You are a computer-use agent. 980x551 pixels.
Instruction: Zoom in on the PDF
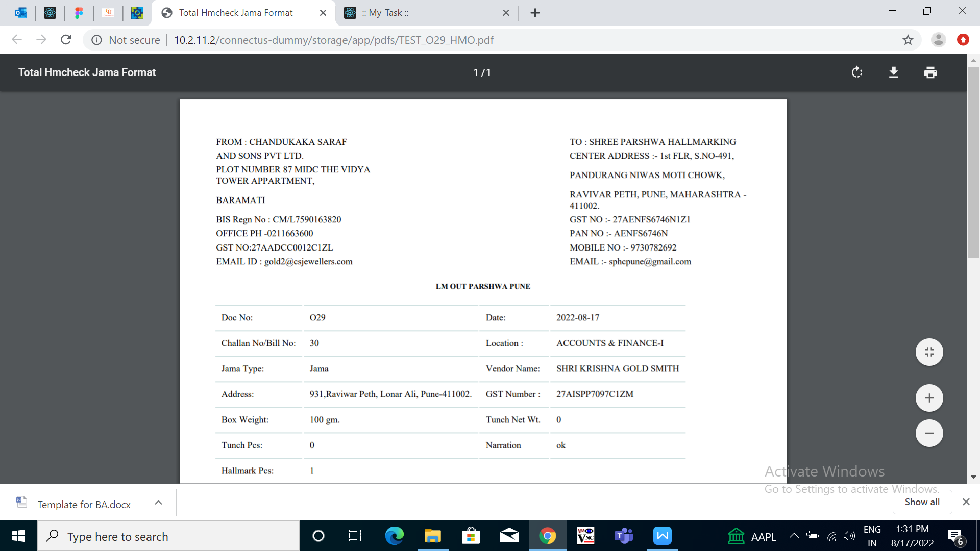[x=929, y=398]
